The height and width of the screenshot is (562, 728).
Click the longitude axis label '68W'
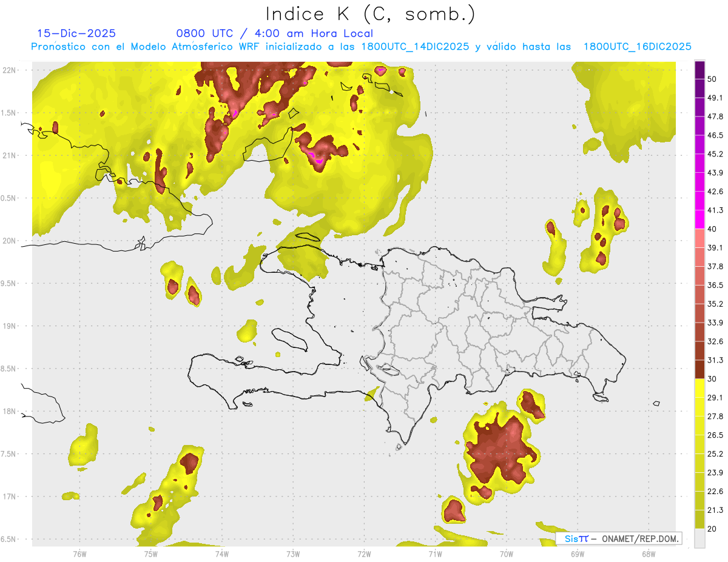(x=649, y=554)
